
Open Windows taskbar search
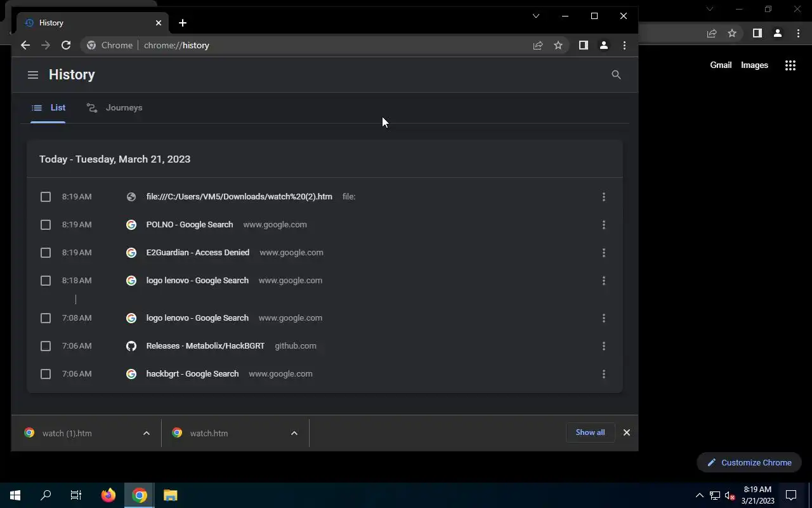point(46,495)
